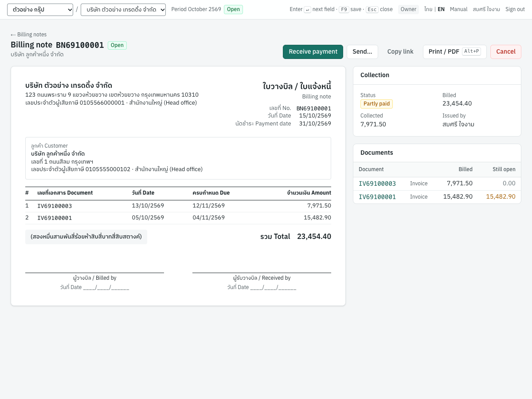Open the บริษัท ตัวอย่าง เทรดดิ้ง company dropdown

point(123,10)
